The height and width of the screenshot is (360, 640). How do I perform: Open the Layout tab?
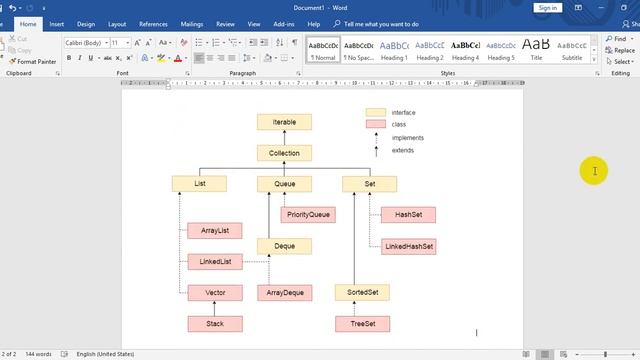click(117, 24)
